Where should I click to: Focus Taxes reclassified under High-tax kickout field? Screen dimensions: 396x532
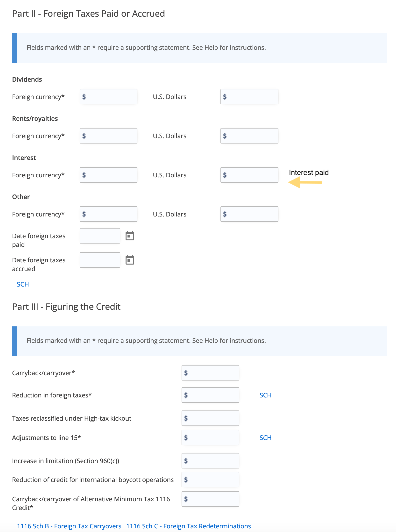pos(210,418)
